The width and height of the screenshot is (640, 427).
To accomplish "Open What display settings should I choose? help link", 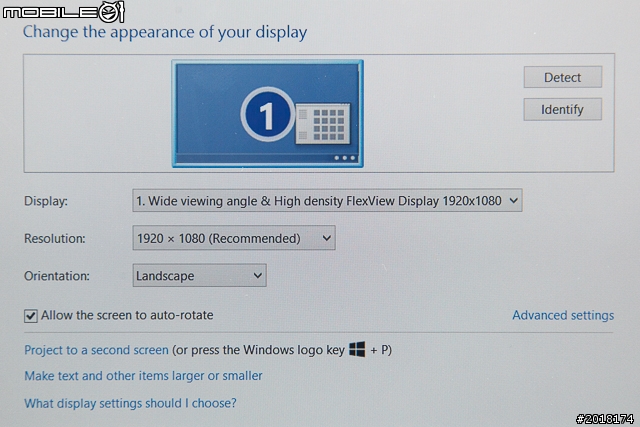I will point(130,403).
